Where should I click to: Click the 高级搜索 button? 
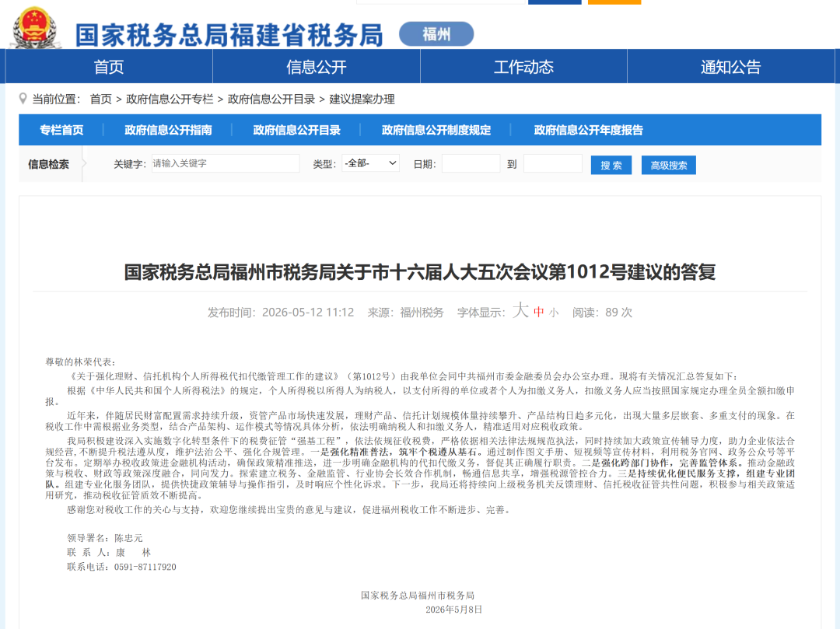pyautogui.click(x=669, y=166)
